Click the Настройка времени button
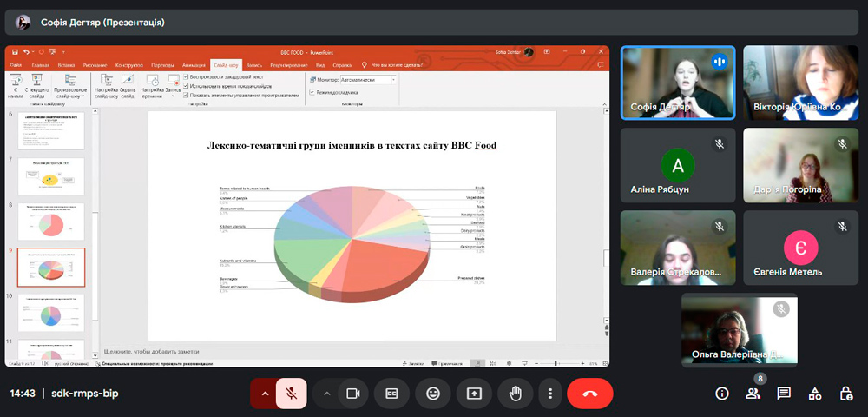 152,88
